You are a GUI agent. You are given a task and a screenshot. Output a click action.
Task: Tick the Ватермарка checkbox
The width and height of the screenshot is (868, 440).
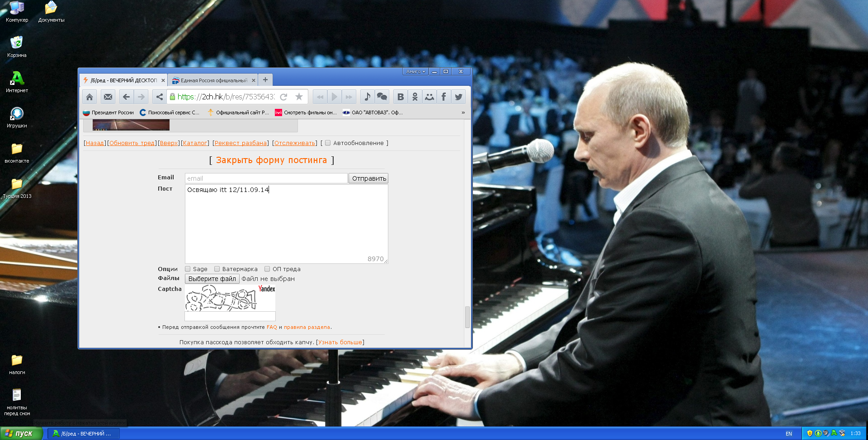point(217,269)
